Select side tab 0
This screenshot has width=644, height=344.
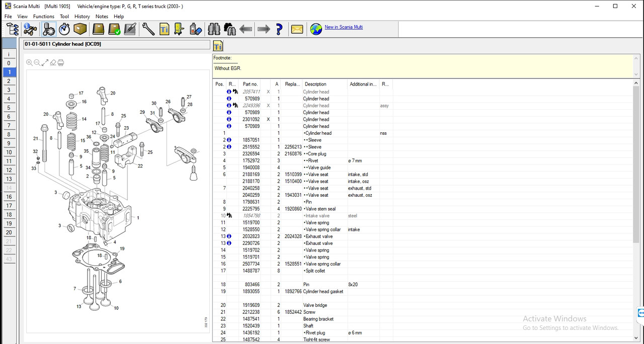(x=9, y=63)
